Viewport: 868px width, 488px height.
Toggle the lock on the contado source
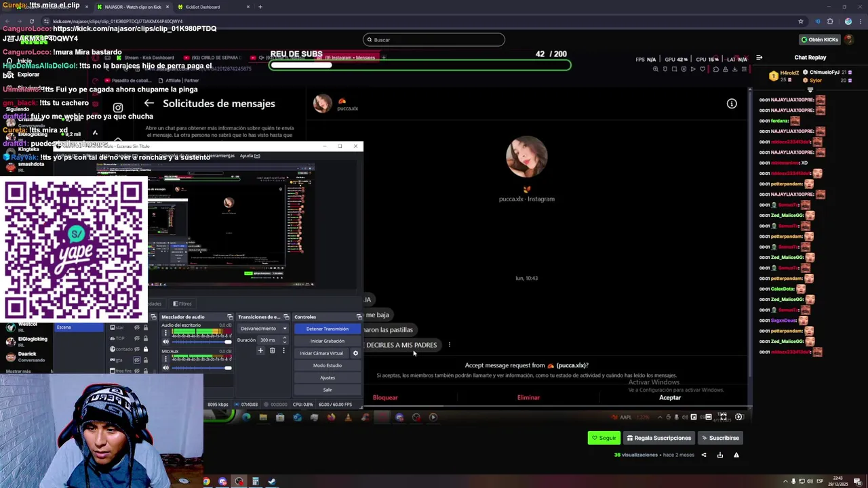coord(145,349)
